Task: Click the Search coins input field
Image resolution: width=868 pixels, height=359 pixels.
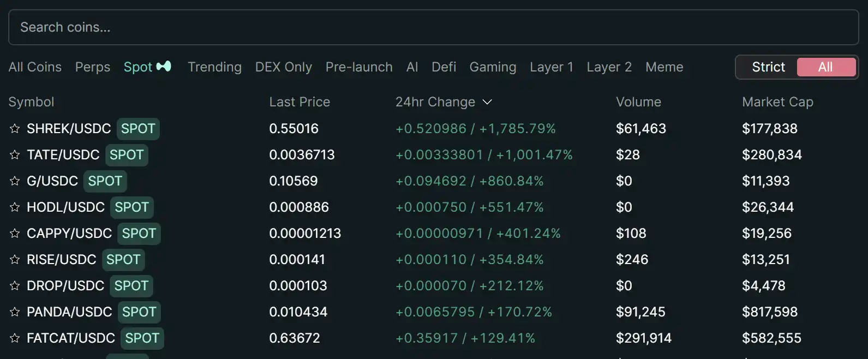Action: tap(433, 27)
